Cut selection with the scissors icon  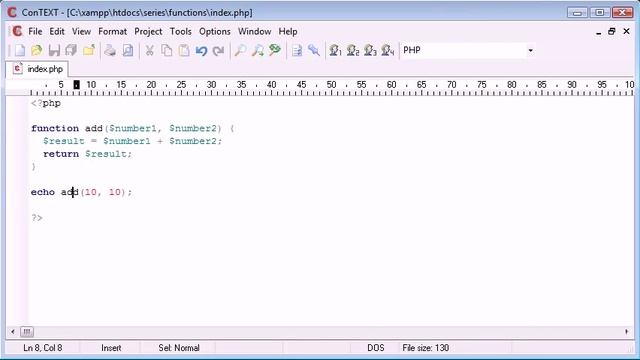pyautogui.click(x=149, y=51)
